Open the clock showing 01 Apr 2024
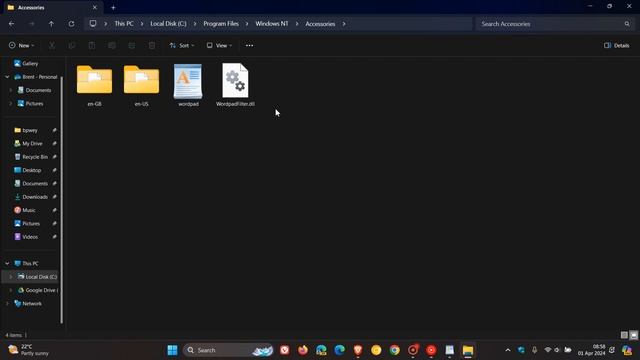The height and width of the screenshot is (360, 640). (x=591, y=350)
